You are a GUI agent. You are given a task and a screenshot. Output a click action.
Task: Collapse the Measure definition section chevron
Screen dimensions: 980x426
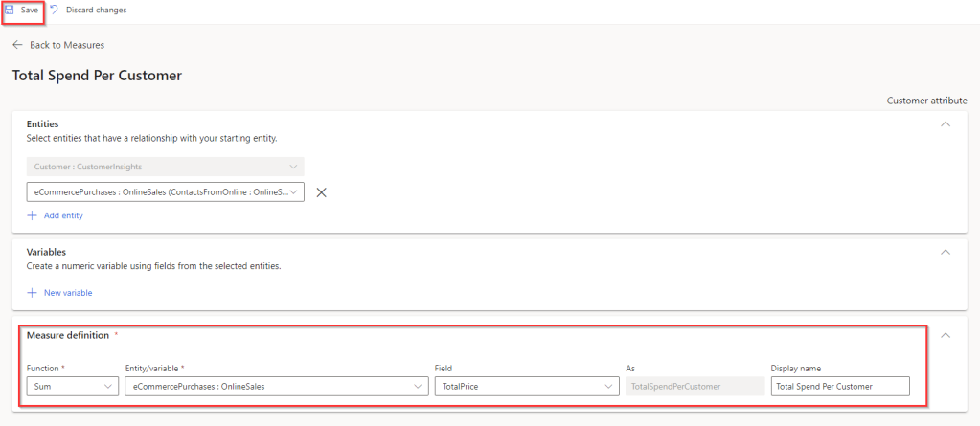point(946,336)
